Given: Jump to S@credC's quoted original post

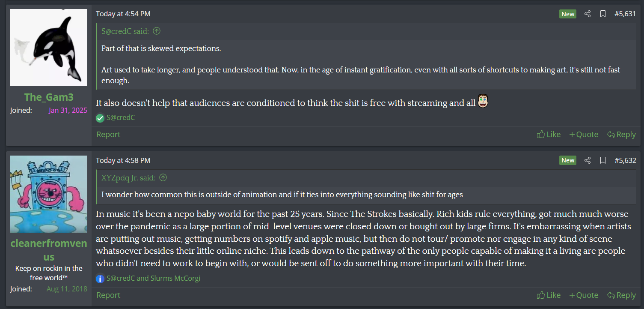Looking at the screenshot, I should tap(157, 31).
